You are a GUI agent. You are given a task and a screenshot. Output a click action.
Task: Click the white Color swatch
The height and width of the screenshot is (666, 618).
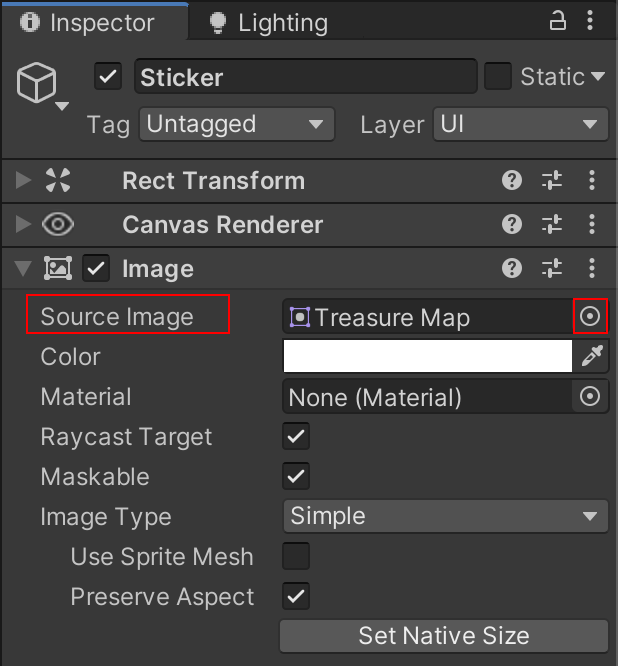click(427, 357)
